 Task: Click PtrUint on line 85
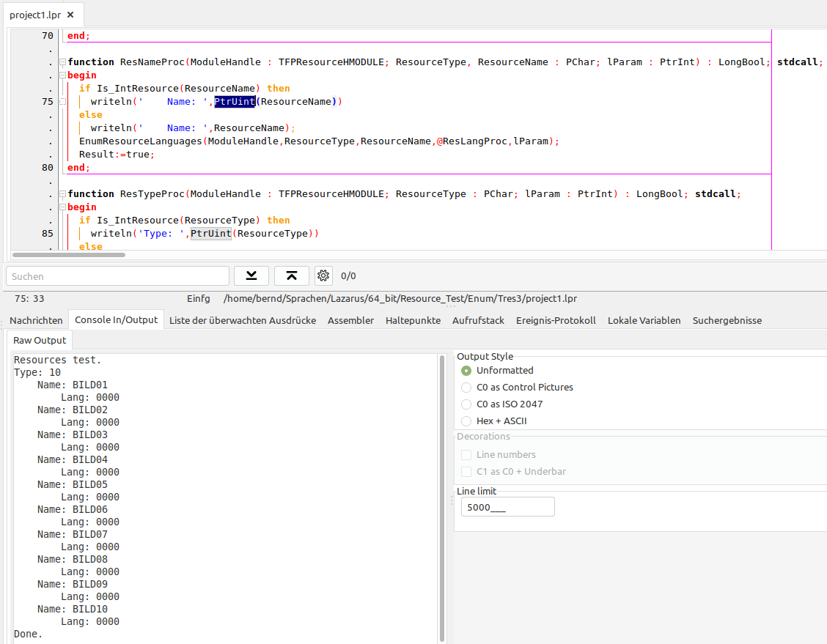click(211, 234)
